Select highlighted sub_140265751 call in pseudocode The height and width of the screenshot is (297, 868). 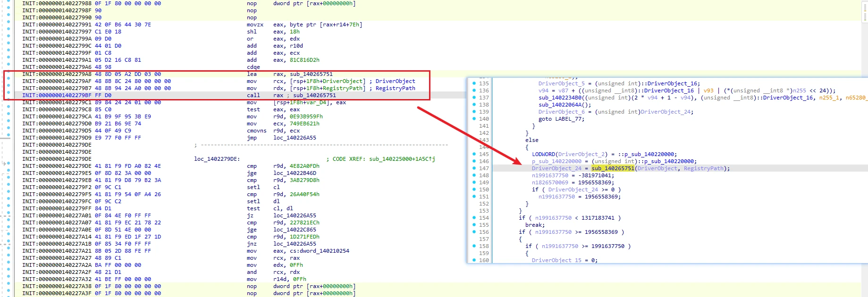(613, 168)
